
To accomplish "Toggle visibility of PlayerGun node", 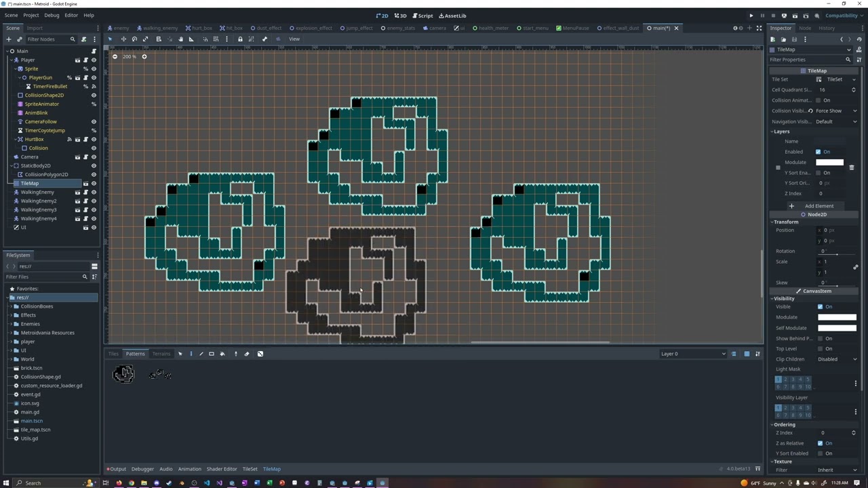I will coord(94,77).
